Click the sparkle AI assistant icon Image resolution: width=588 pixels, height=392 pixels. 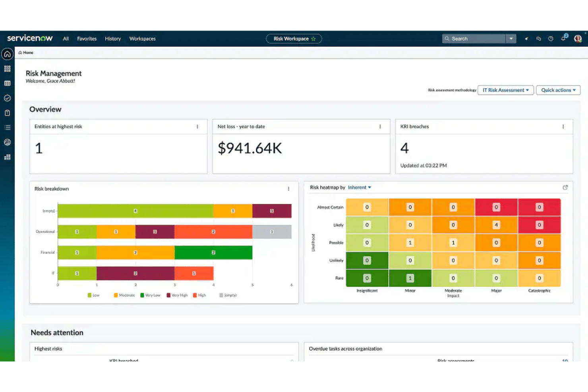pyautogui.click(x=526, y=39)
